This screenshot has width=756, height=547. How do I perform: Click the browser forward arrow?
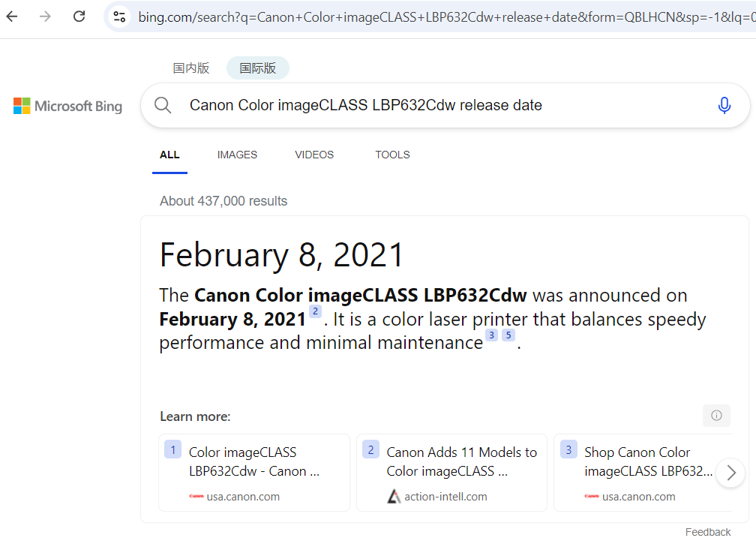(x=46, y=17)
